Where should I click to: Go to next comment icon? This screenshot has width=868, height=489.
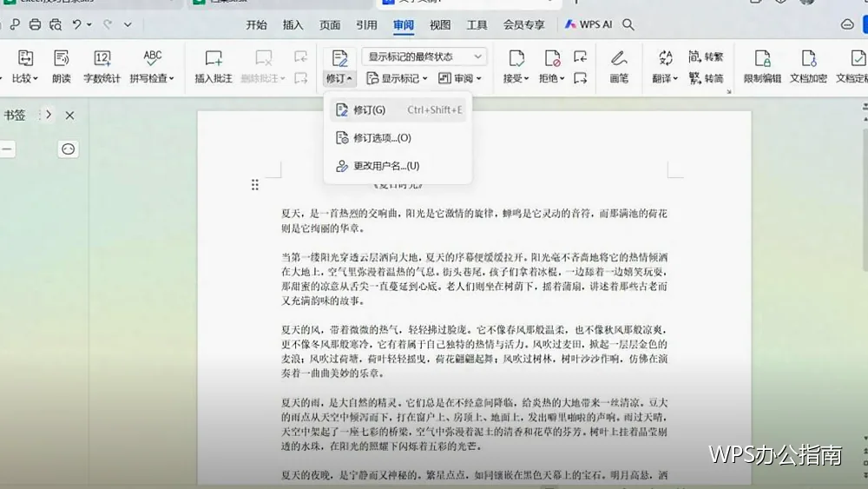300,79
